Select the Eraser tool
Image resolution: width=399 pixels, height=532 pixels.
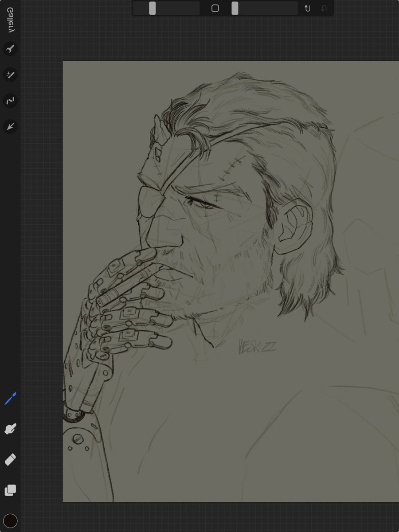click(10, 459)
